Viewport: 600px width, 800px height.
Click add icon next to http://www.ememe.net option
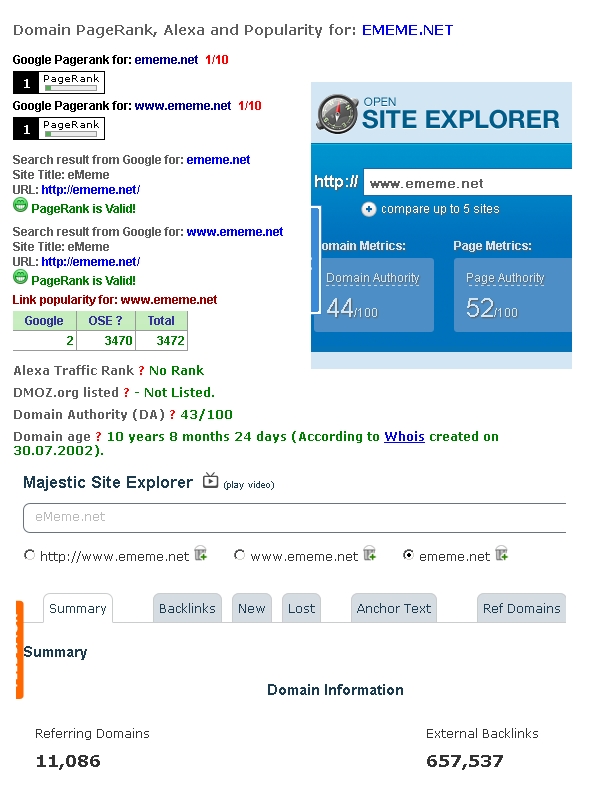[201, 553]
